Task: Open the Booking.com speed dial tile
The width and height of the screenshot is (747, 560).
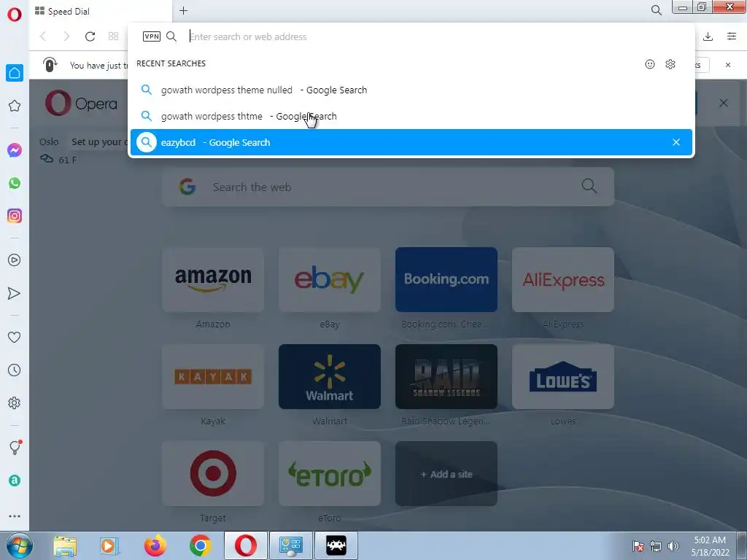Action: pyautogui.click(x=446, y=279)
